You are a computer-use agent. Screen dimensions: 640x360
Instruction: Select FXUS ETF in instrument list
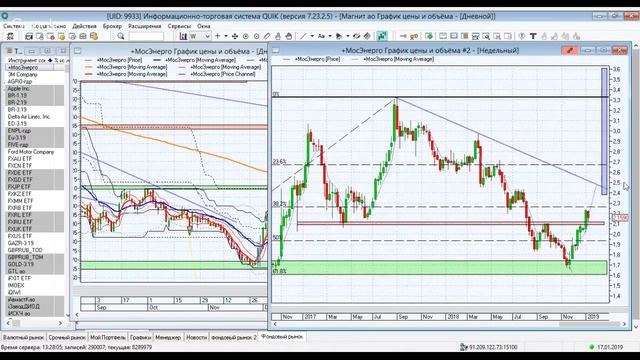(x=35, y=236)
